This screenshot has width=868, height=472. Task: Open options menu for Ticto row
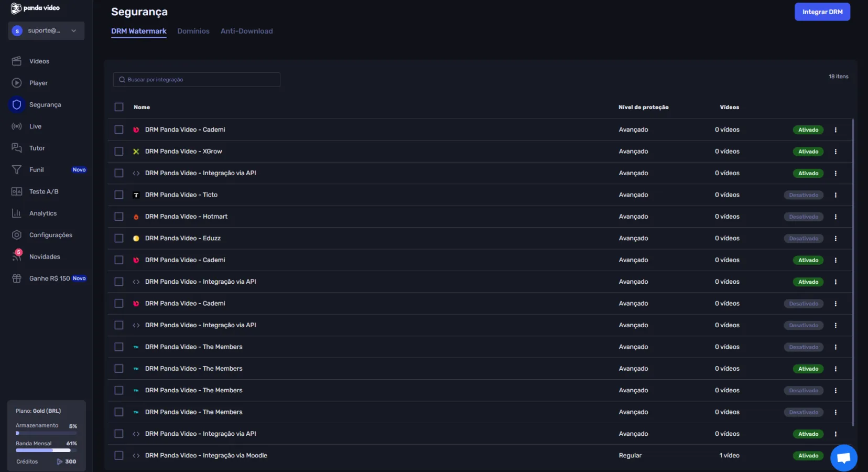836,195
